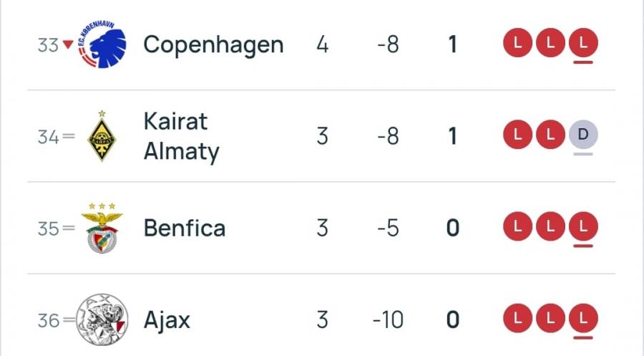Tap Copenhagen's matches played value 4
This screenshot has width=644, height=356.
coord(322,44)
